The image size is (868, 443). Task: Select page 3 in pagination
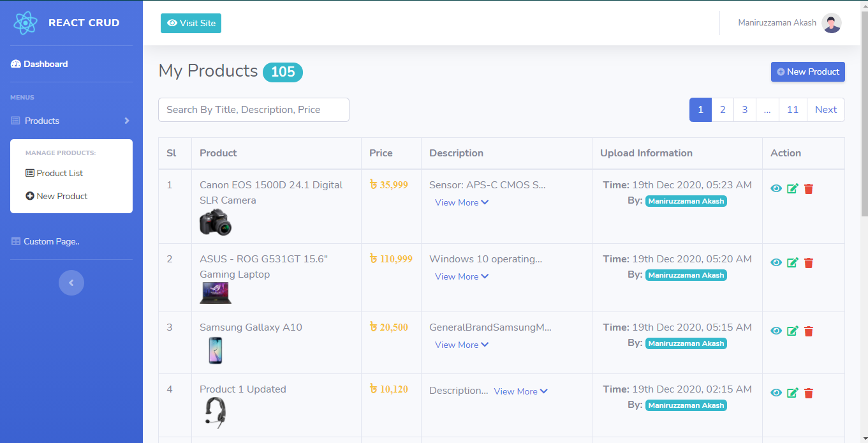pos(744,109)
